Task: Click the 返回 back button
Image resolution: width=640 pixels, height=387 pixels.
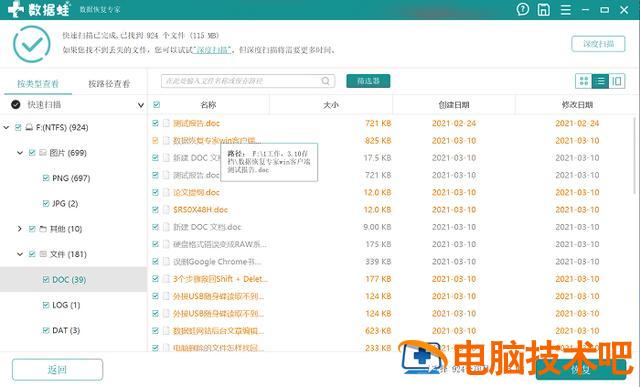Action: (57, 369)
